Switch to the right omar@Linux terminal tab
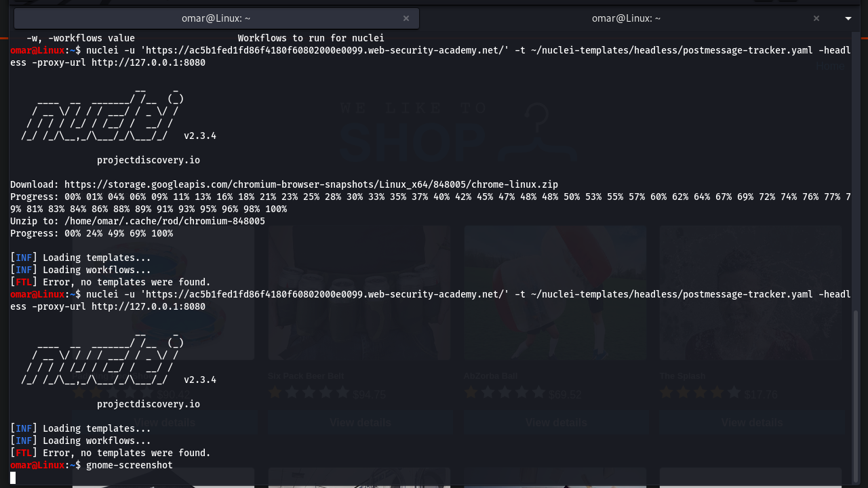This screenshot has height=488, width=868. (626, 18)
